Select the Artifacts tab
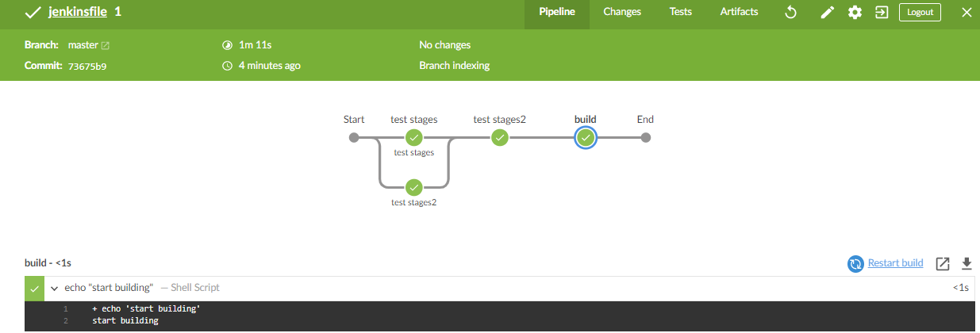980x333 pixels. pos(739,13)
